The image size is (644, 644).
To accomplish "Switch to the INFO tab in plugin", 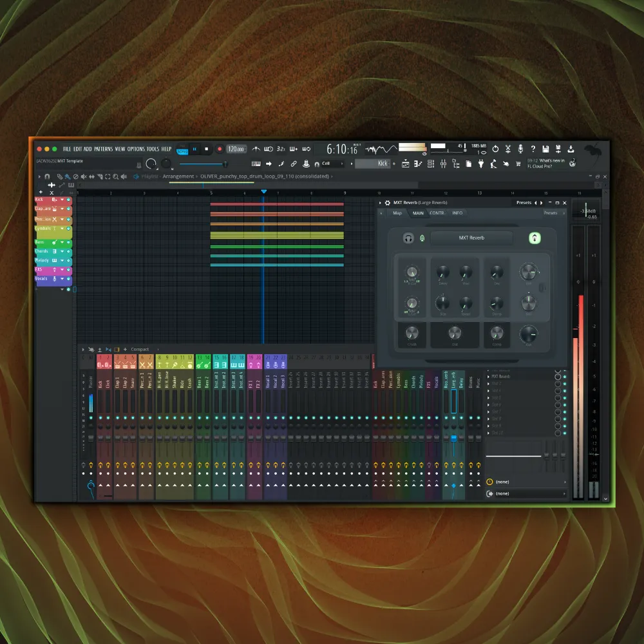I will point(457,213).
